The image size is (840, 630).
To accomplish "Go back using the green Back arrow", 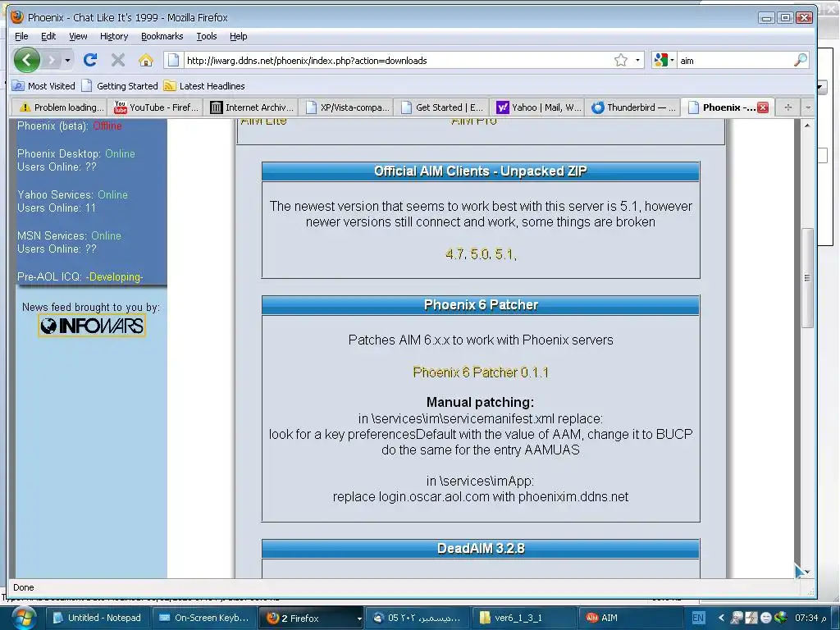I will [x=27, y=60].
